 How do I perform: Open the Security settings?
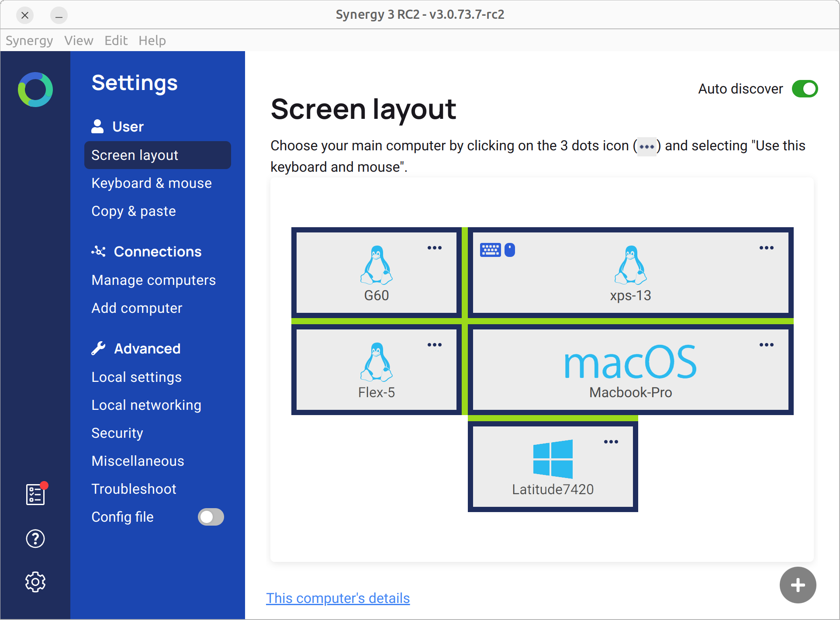click(118, 433)
